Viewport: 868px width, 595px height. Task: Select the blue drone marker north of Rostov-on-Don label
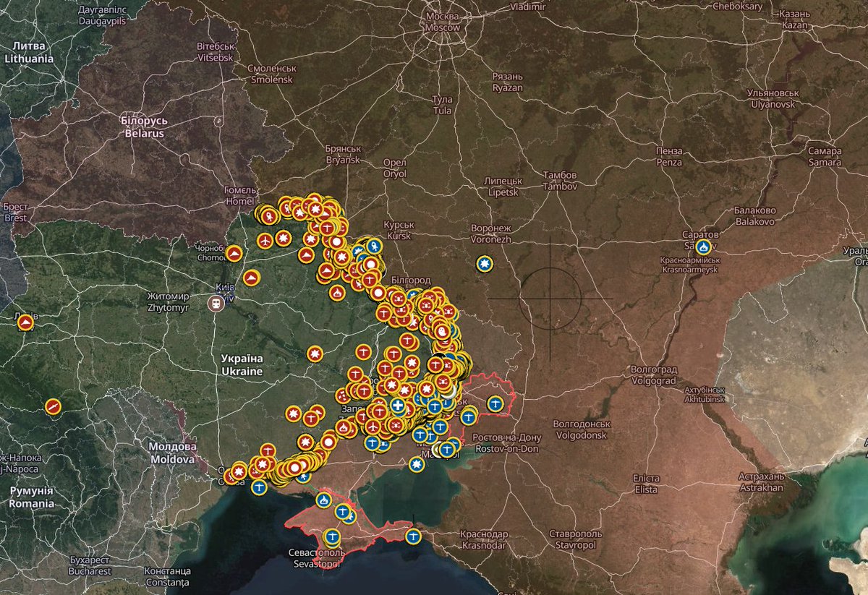coord(469,416)
